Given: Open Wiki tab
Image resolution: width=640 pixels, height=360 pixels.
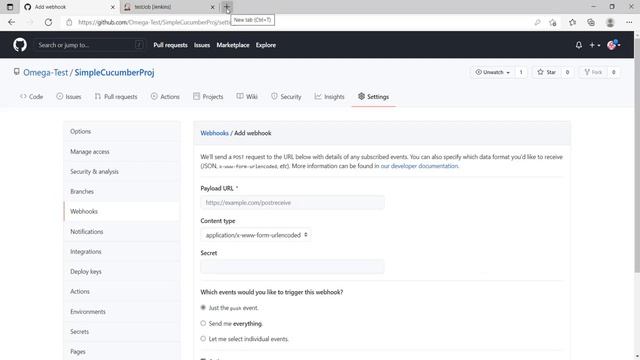Looking at the screenshot, I should [x=247, y=97].
